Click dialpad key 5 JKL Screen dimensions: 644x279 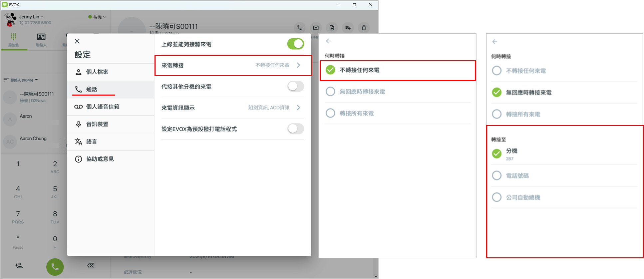point(55,192)
